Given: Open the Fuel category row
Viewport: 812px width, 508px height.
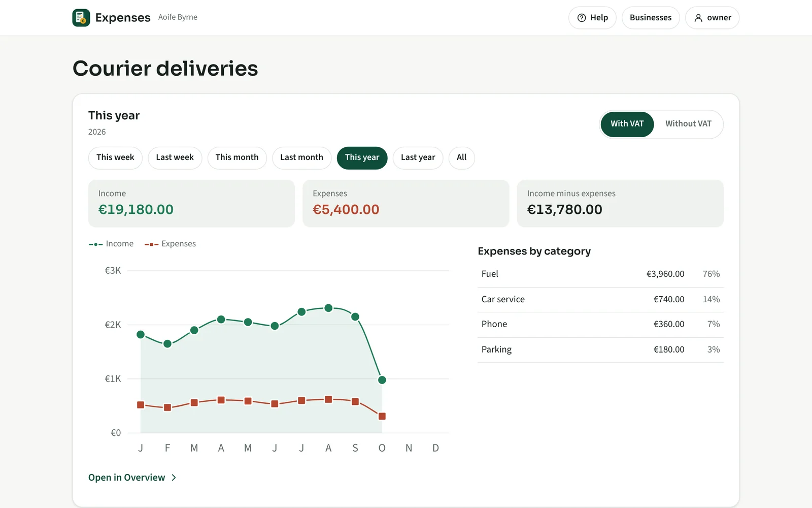Looking at the screenshot, I should 600,274.
